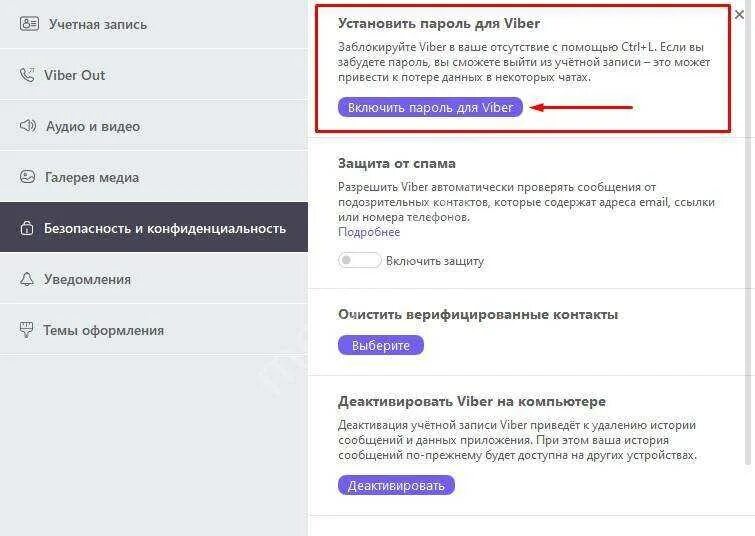The width and height of the screenshot is (755, 536).
Task: Click the Включить пароль для Viber button
Action: [x=430, y=107]
